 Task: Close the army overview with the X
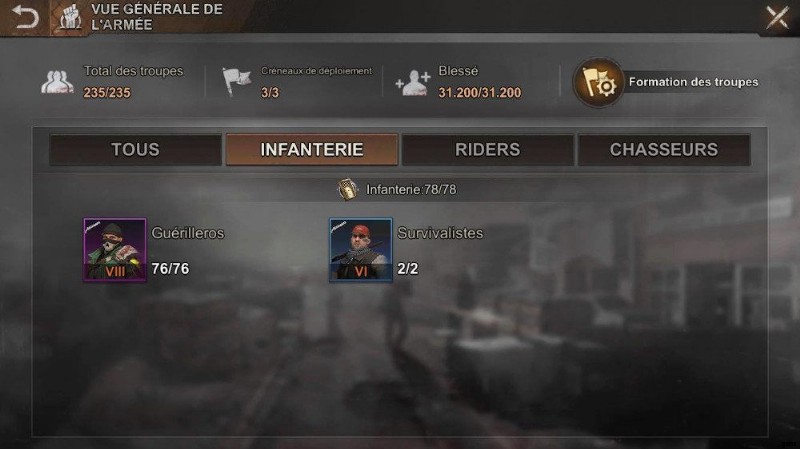point(777,17)
